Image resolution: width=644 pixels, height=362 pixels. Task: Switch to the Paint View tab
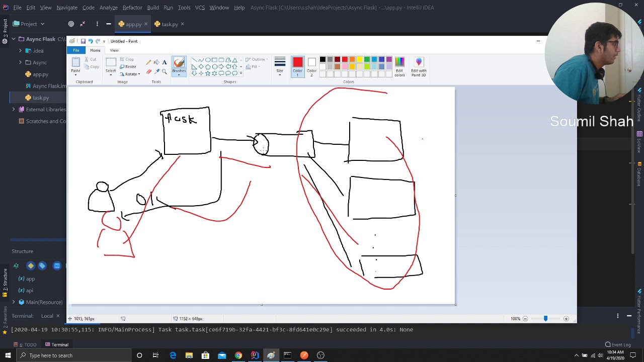[114, 50]
